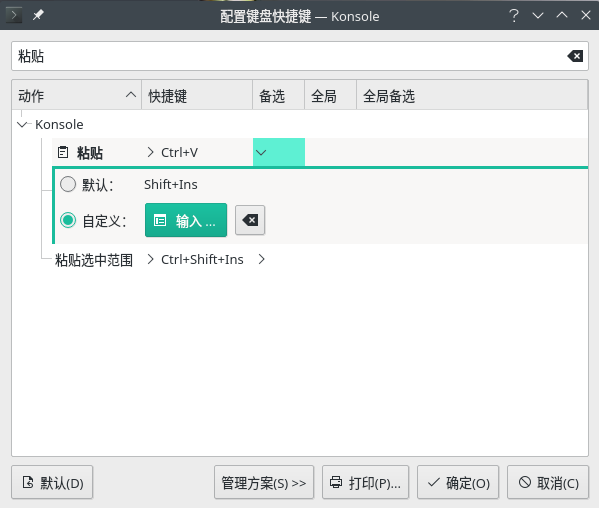Click the 输入 shortcut capture button
Screen dimensions: 599x508
(186, 220)
